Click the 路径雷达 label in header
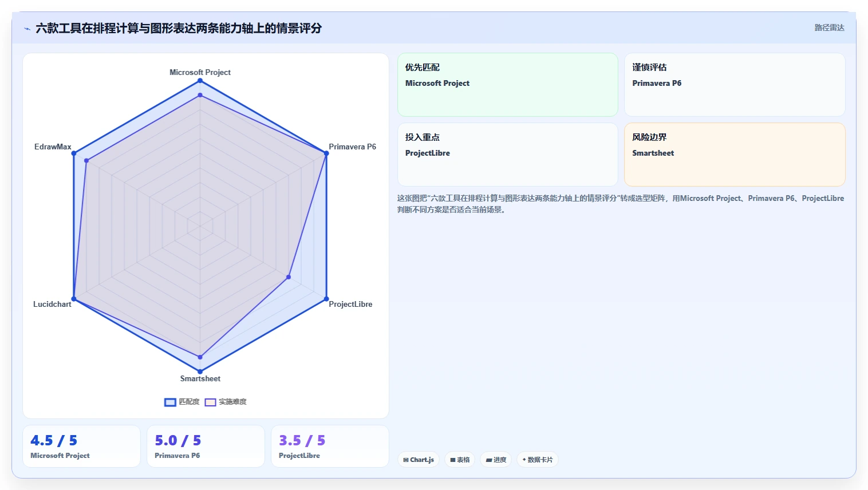Viewport: 868px width, 490px height. point(830,27)
